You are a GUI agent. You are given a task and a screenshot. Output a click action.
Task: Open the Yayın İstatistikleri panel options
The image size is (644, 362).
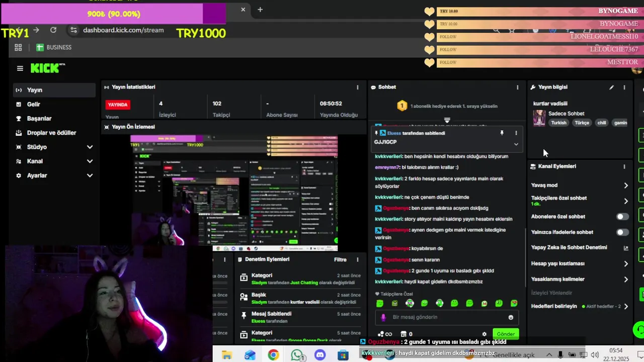click(358, 87)
